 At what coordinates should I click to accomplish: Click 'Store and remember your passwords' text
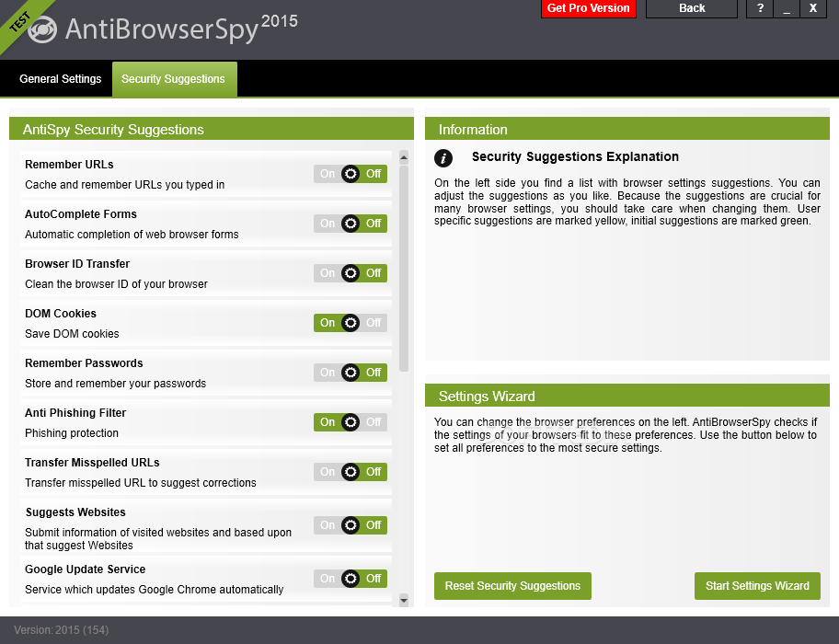pos(115,384)
